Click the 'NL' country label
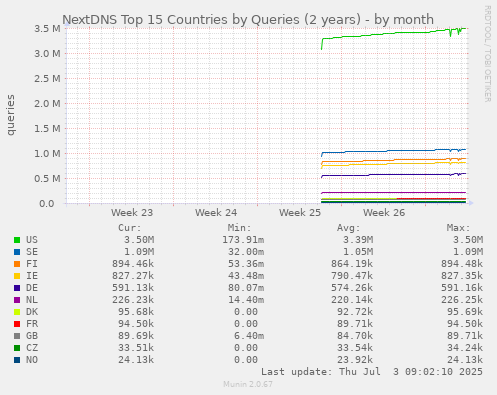 (x=32, y=300)
